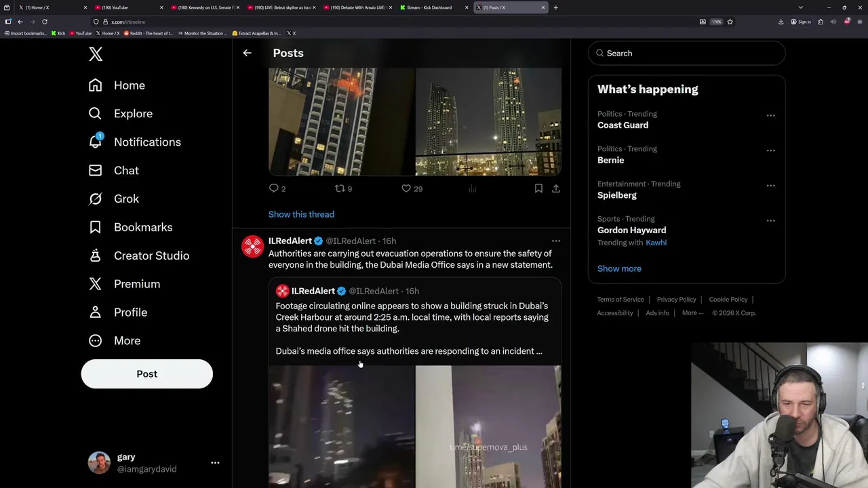Open Accessibility footer link
Viewport: 868px width, 488px height.
[615, 313]
